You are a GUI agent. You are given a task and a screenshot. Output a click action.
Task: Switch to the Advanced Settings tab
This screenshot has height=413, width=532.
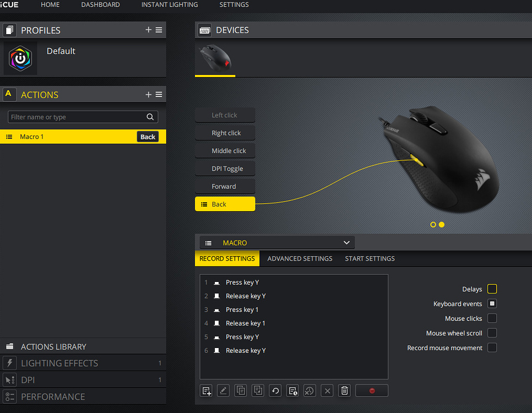[300, 258]
